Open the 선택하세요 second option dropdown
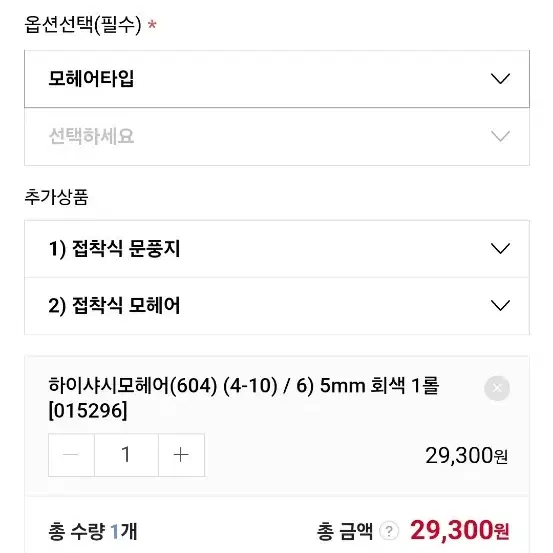 click(x=277, y=136)
